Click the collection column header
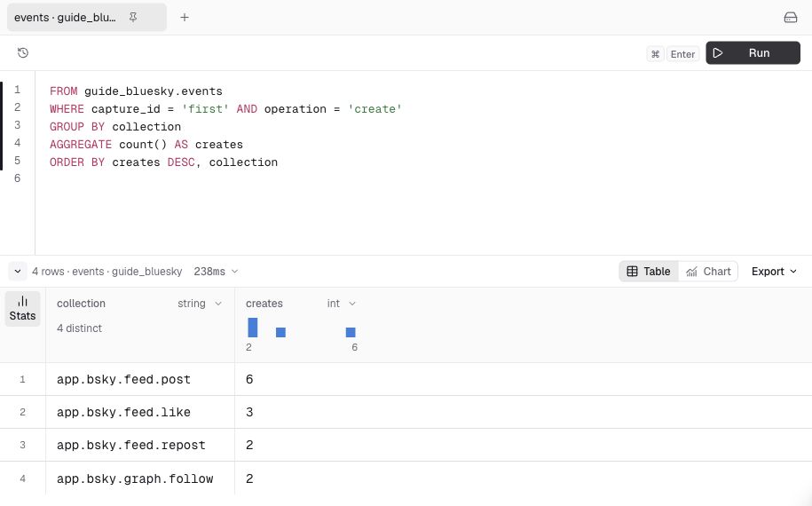 point(81,304)
